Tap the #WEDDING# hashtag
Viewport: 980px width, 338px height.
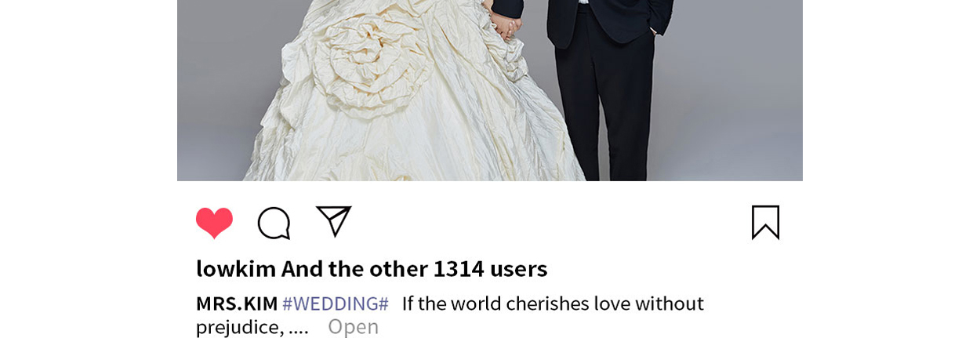tap(336, 303)
